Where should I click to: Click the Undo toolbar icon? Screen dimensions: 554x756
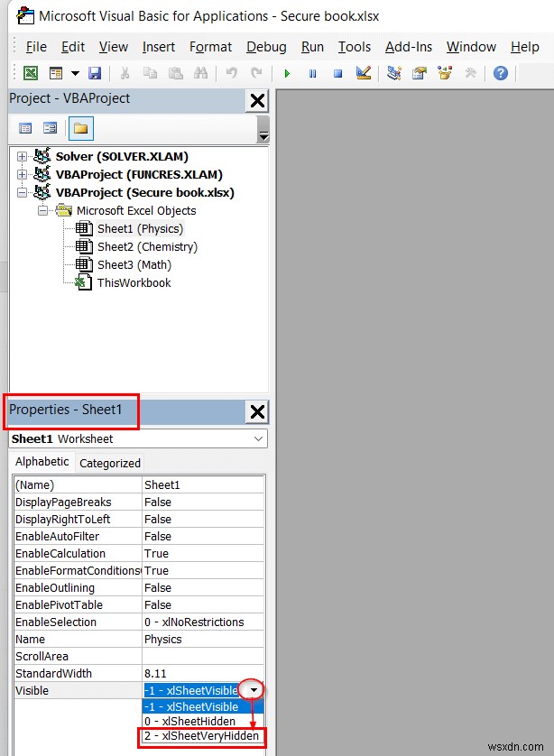[x=232, y=73]
